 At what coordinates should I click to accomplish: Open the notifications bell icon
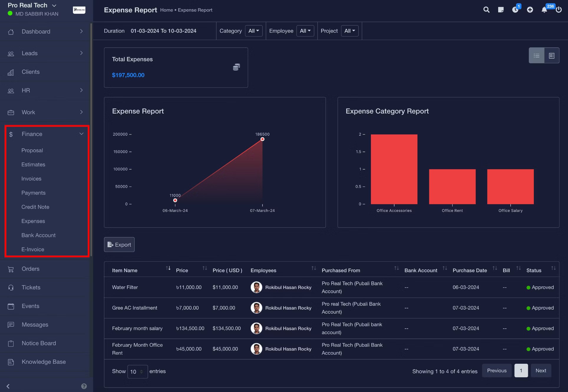click(544, 10)
